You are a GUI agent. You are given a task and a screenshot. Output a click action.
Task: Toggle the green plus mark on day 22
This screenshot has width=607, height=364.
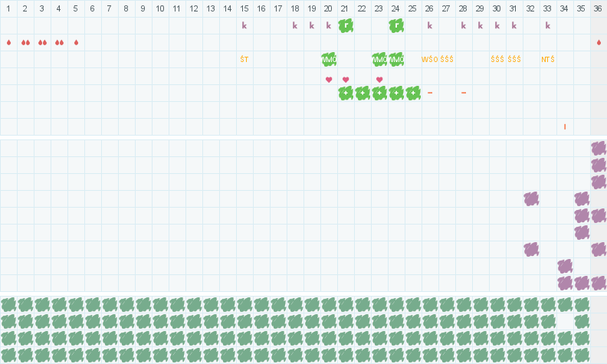click(363, 93)
